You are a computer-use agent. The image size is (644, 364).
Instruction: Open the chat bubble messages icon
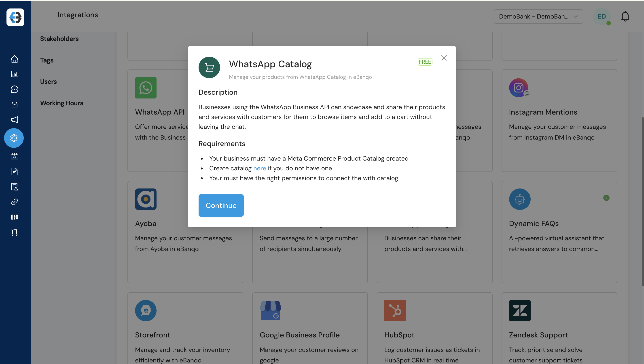15,89
